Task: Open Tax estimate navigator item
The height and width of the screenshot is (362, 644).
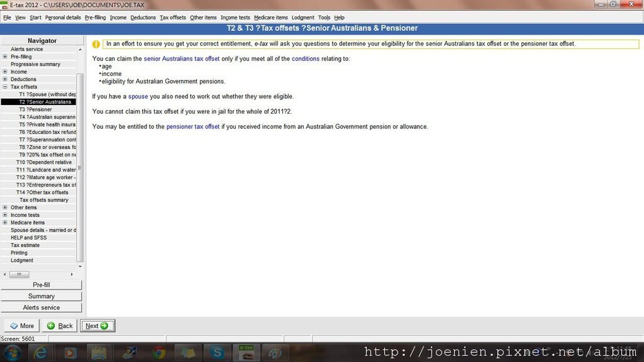Action: pos(25,246)
